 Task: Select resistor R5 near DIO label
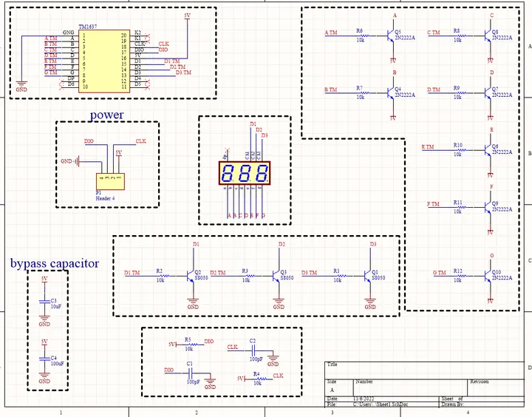coord(192,345)
